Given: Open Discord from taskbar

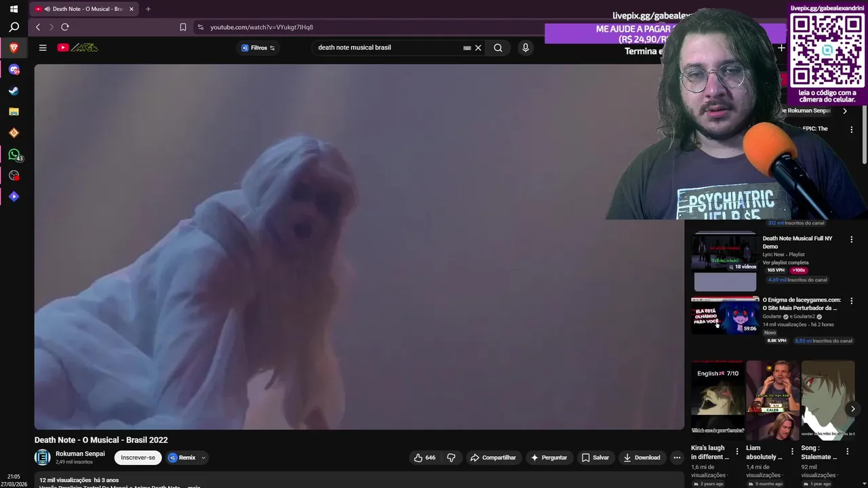Looking at the screenshot, I should coord(14,69).
